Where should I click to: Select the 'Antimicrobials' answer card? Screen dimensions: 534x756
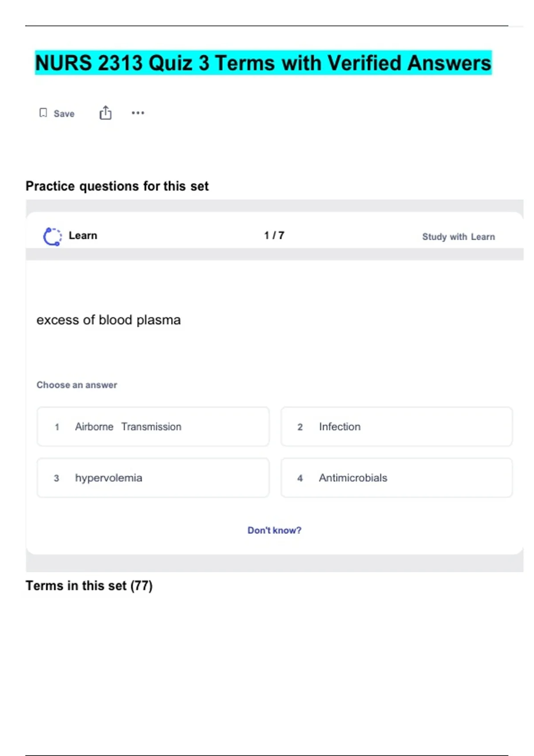click(396, 478)
